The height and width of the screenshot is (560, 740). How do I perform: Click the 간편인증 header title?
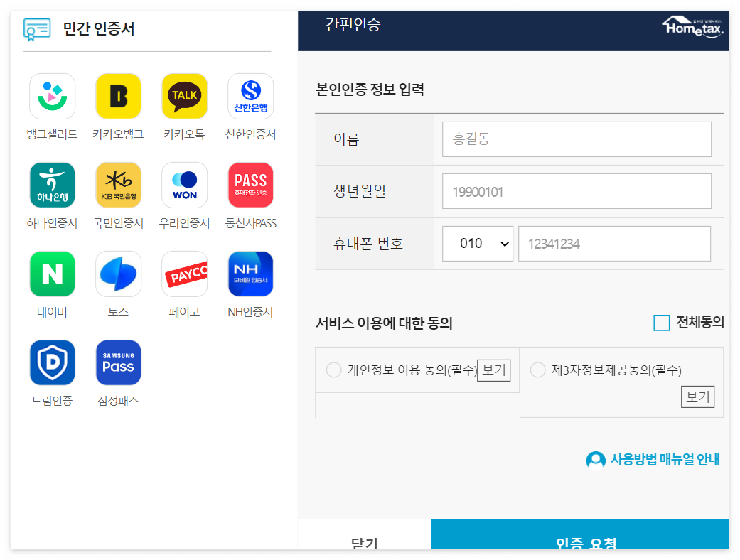click(x=353, y=24)
